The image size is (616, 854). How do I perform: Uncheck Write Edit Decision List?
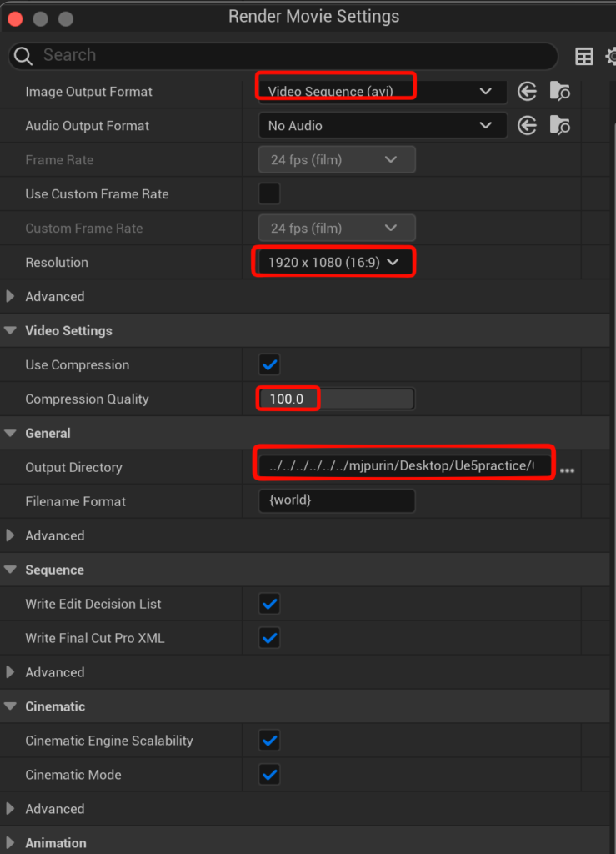[x=269, y=604]
